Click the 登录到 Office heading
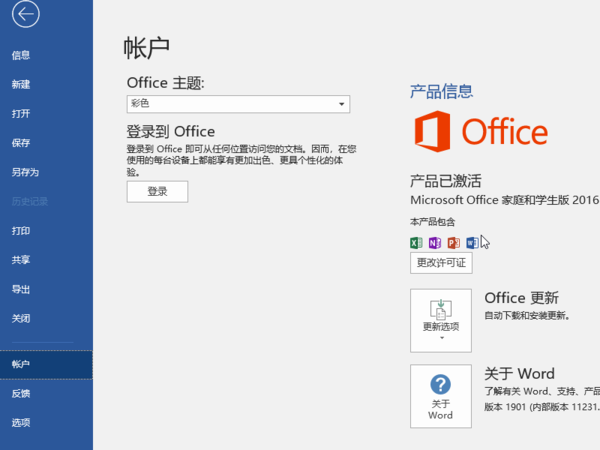The image size is (600, 450). [x=171, y=132]
